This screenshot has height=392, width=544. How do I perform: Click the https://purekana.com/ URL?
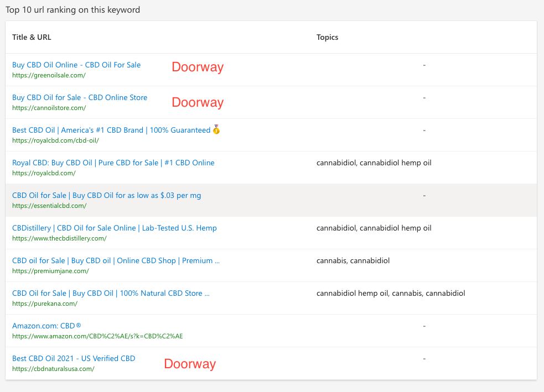pos(45,304)
